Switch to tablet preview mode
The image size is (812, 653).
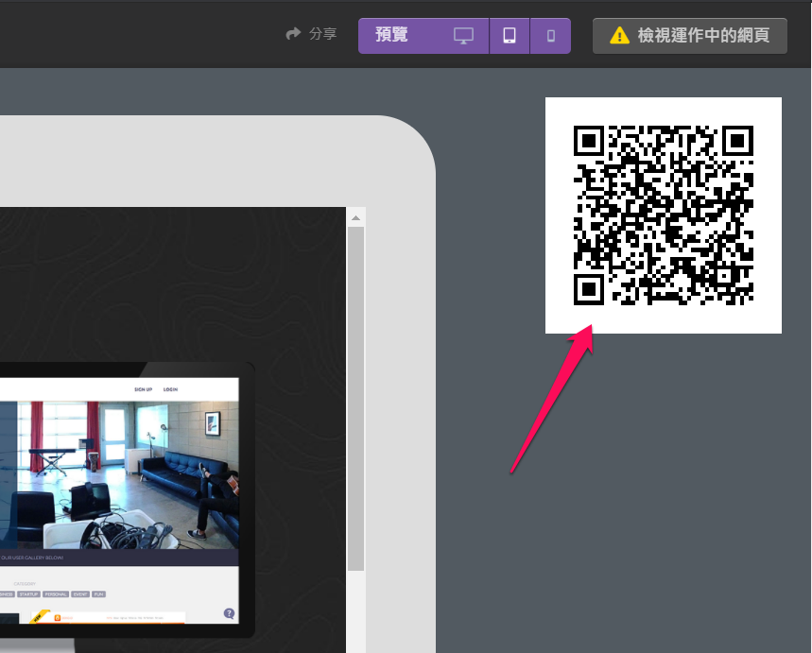tap(510, 36)
